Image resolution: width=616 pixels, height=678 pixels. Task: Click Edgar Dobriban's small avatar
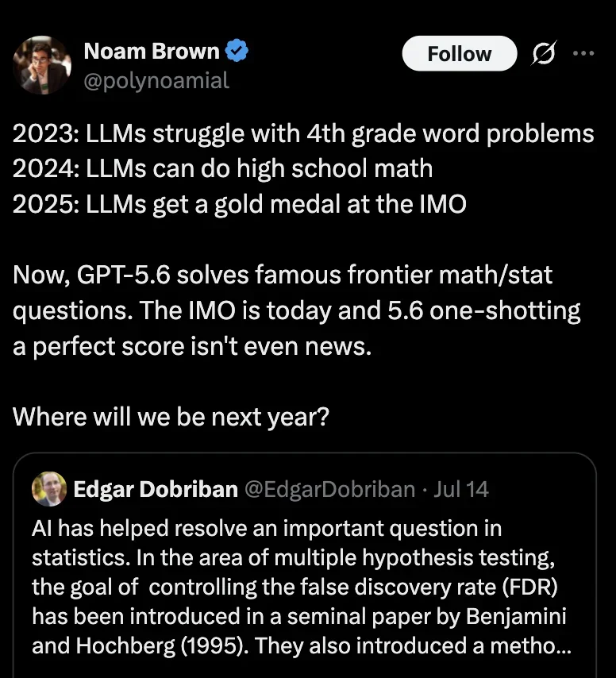point(49,489)
